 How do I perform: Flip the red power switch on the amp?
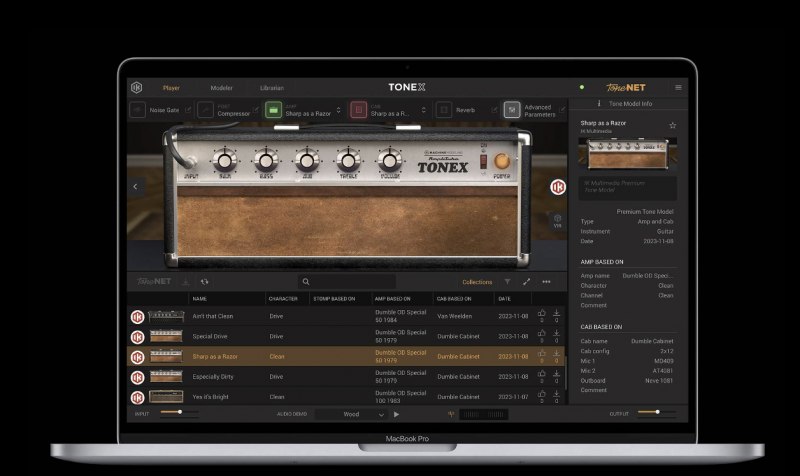click(483, 162)
